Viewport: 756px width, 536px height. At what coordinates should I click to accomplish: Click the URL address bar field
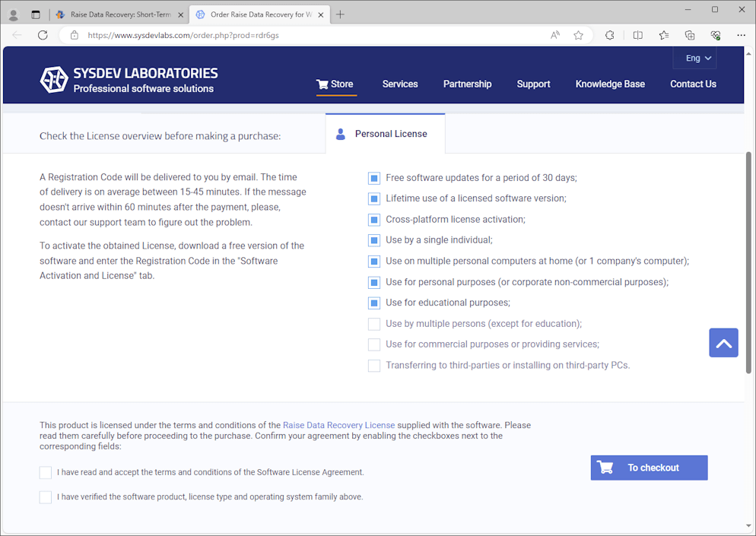point(304,35)
